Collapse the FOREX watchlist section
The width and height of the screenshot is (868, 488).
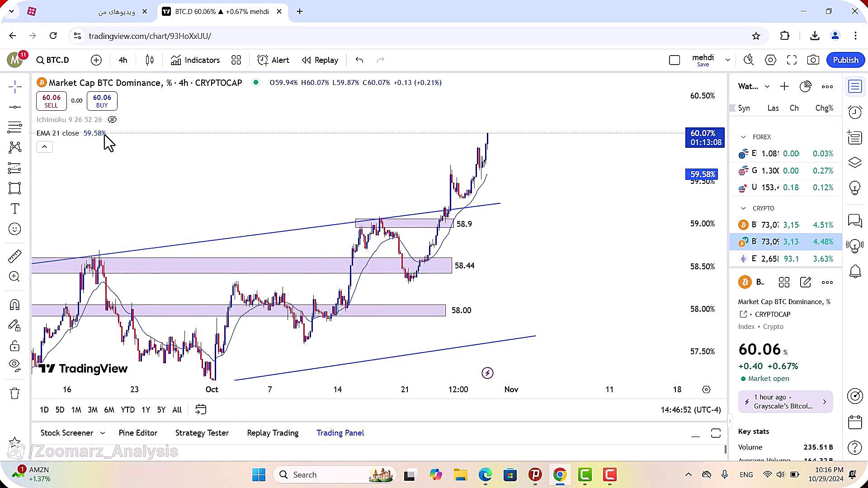(x=743, y=137)
